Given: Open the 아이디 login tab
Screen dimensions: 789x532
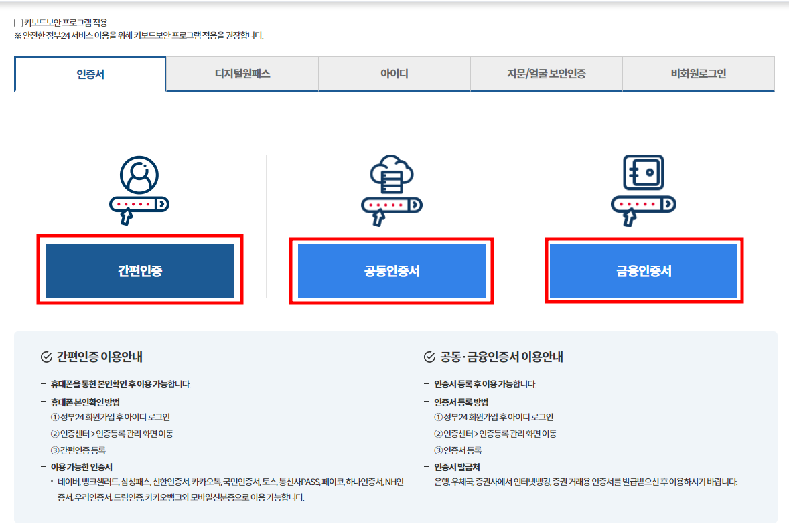Looking at the screenshot, I should pyautogui.click(x=394, y=74).
